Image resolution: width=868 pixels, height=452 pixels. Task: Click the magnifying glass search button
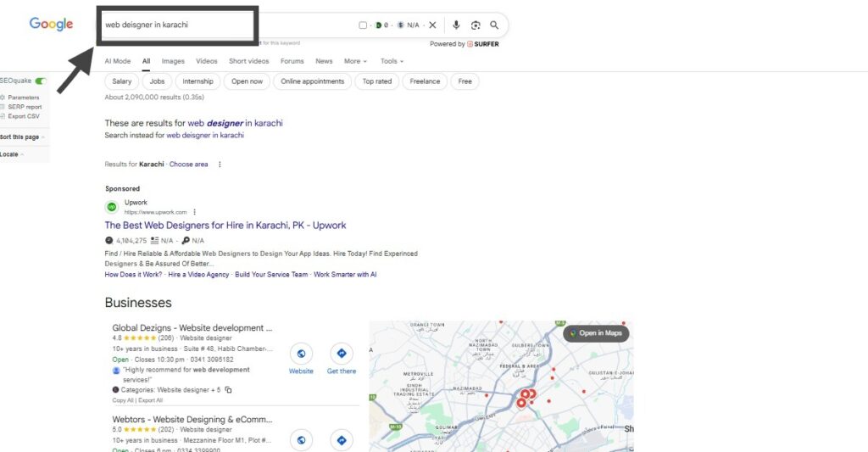click(494, 25)
